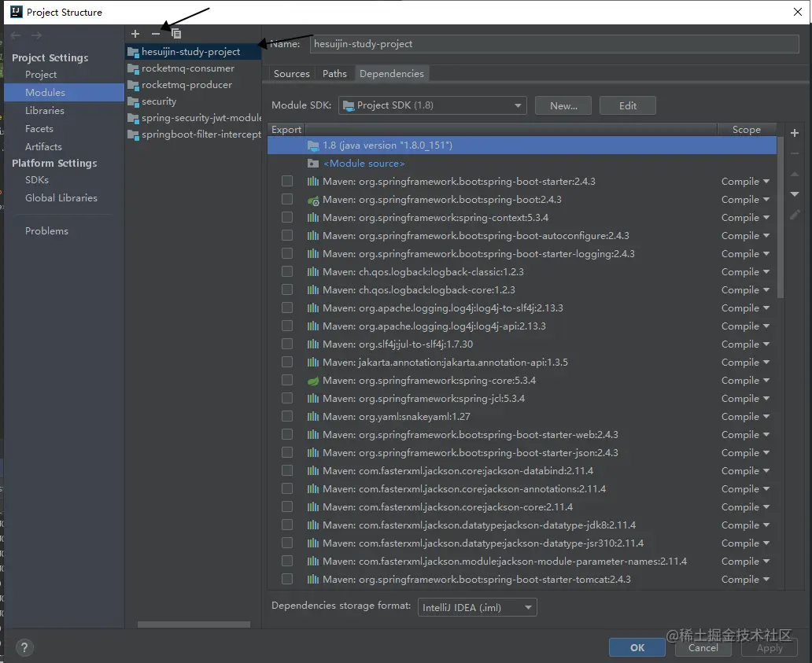The image size is (812, 663).
Task: Click the back navigation arrow
Action: (x=16, y=35)
